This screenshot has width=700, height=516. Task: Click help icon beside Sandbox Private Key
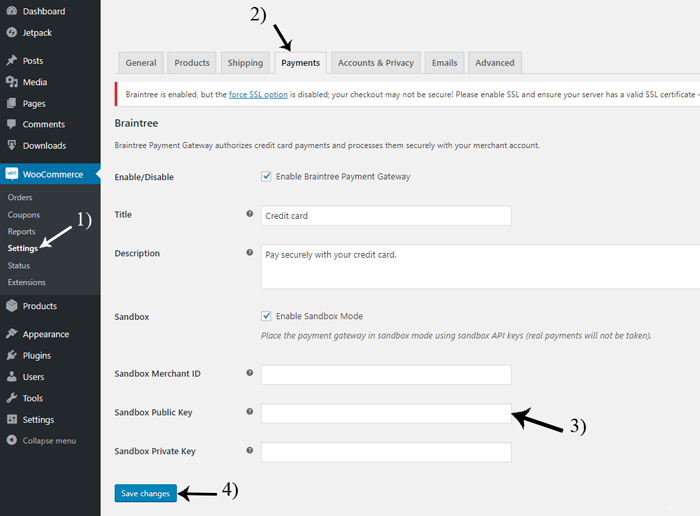[x=250, y=450]
